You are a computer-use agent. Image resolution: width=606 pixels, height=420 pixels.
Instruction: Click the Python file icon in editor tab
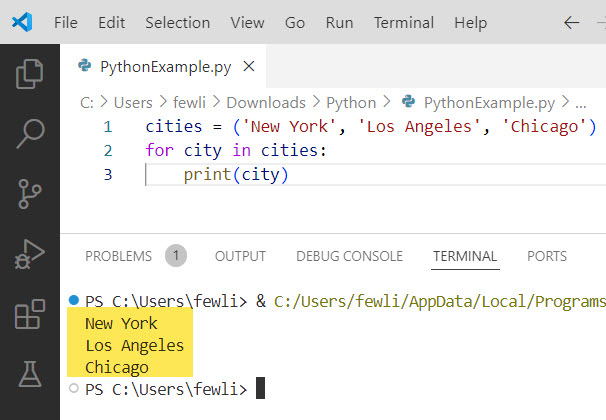(84, 66)
